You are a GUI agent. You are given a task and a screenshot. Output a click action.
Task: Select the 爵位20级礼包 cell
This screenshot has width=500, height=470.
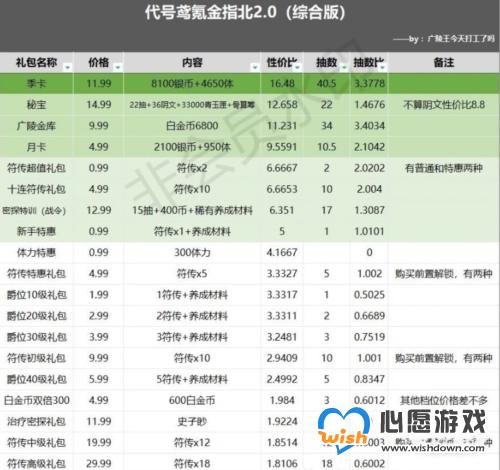click(x=36, y=316)
